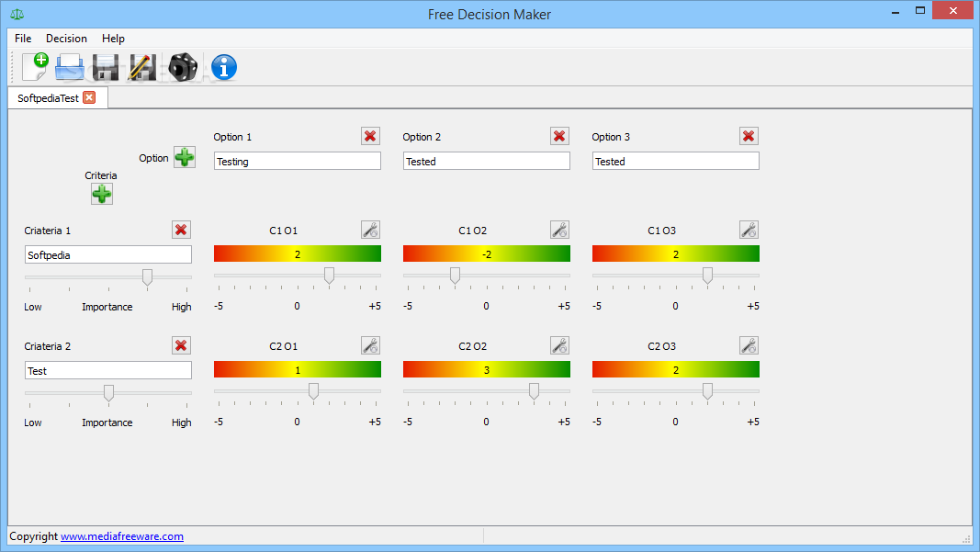Click the Option 1 name field
Image resolution: width=980 pixels, height=552 pixels.
click(298, 162)
